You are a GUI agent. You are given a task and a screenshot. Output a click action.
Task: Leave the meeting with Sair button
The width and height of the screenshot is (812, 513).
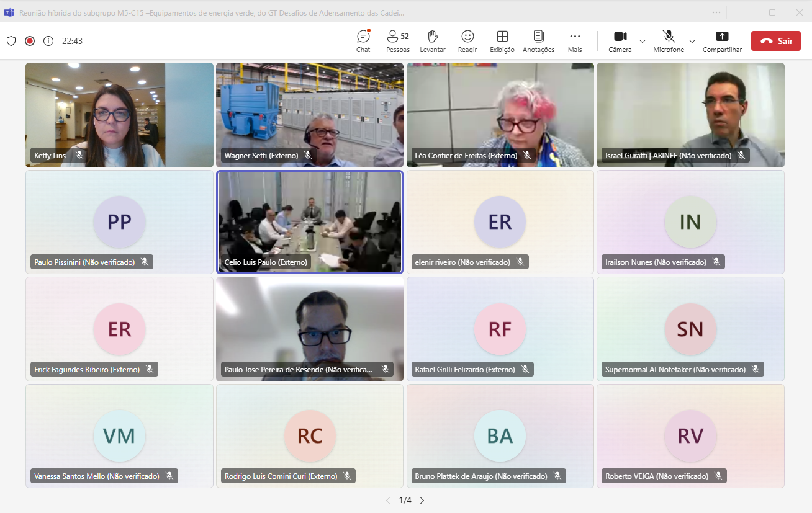(775, 41)
